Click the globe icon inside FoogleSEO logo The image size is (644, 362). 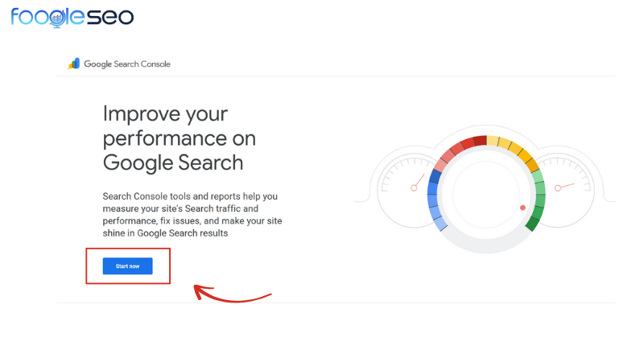(x=56, y=18)
